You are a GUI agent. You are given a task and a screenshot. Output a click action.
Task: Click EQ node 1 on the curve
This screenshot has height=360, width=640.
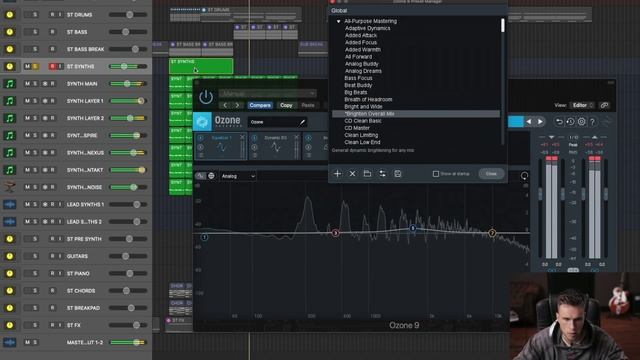204,237
